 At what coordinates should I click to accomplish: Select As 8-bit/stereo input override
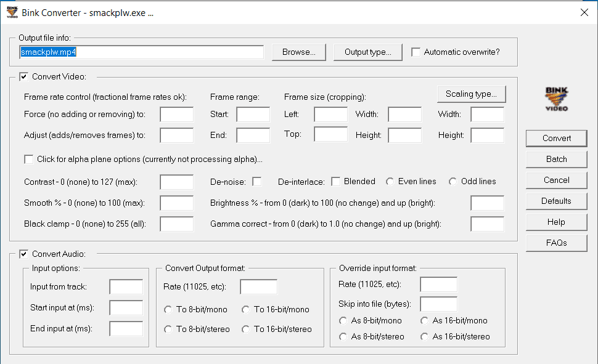coord(343,337)
